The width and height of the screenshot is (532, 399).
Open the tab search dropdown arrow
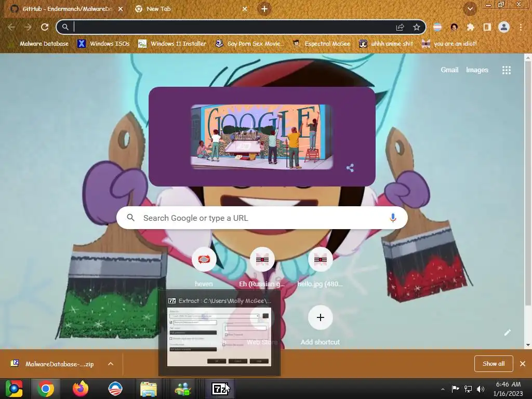(x=470, y=9)
